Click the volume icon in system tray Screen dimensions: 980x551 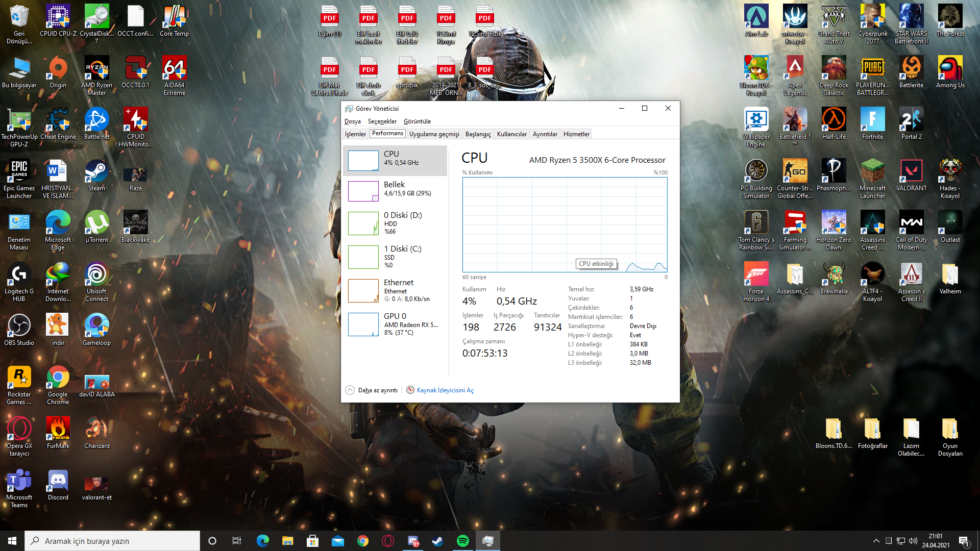(913, 541)
